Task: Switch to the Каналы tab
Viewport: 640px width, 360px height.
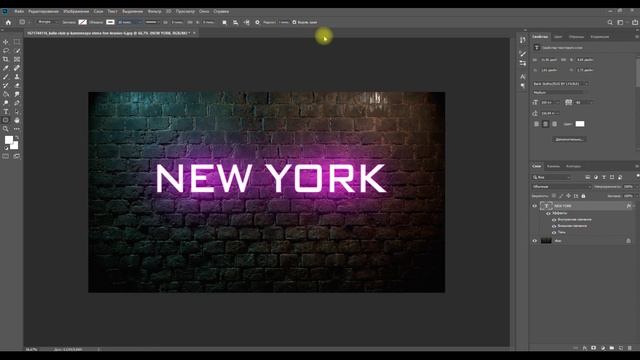Action: [553, 166]
